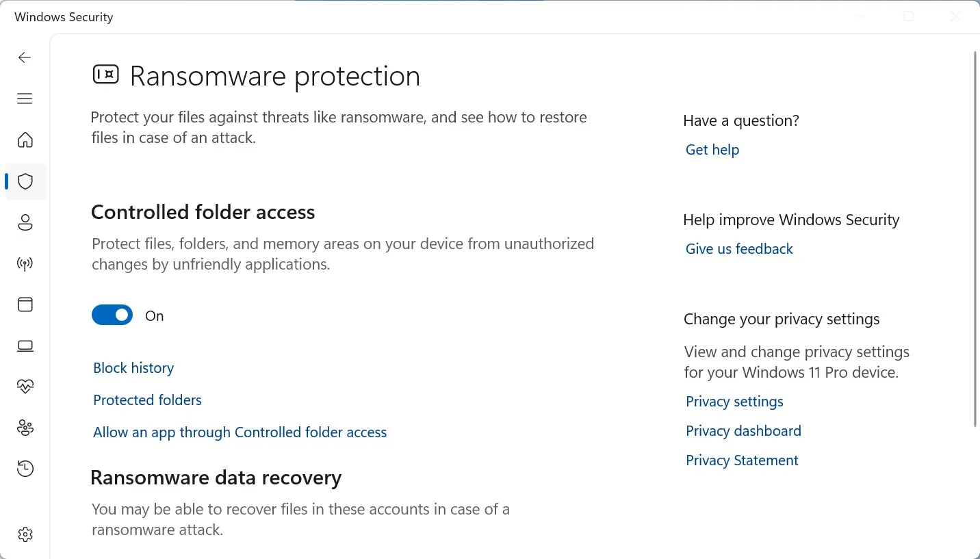Open Device performance & health icon

point(25,387)
